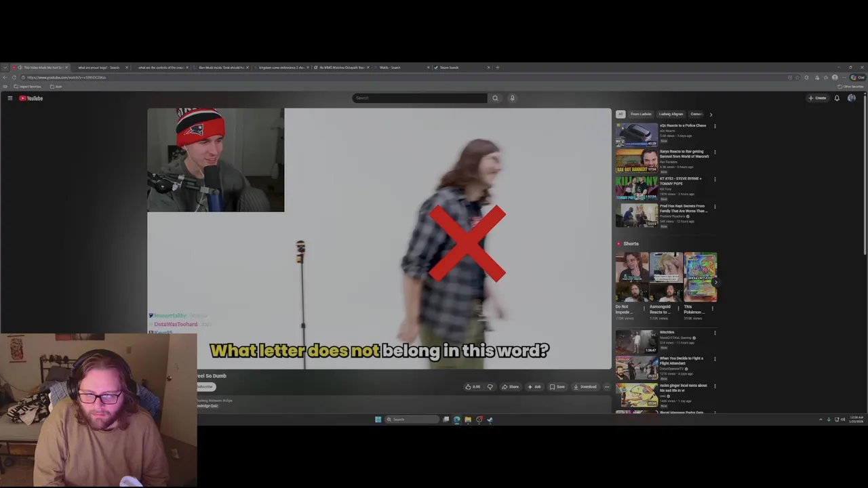Start voice search with microphone icon
The image size is (868, 488).
click(x=512, y=98)
